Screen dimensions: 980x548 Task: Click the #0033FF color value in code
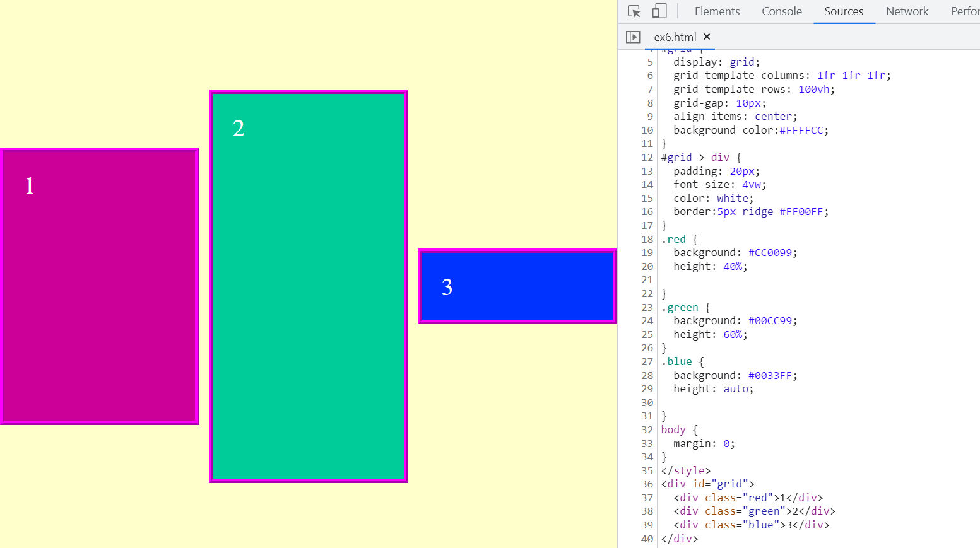point(770,376)
